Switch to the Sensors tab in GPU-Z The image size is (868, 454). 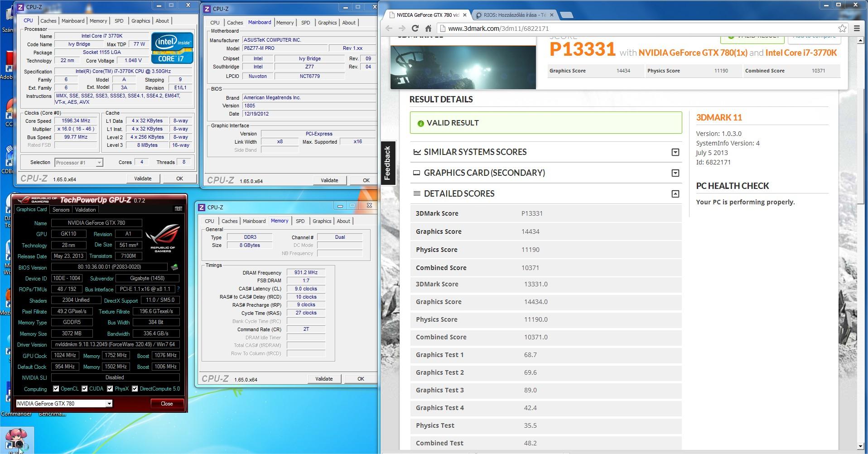61,210
